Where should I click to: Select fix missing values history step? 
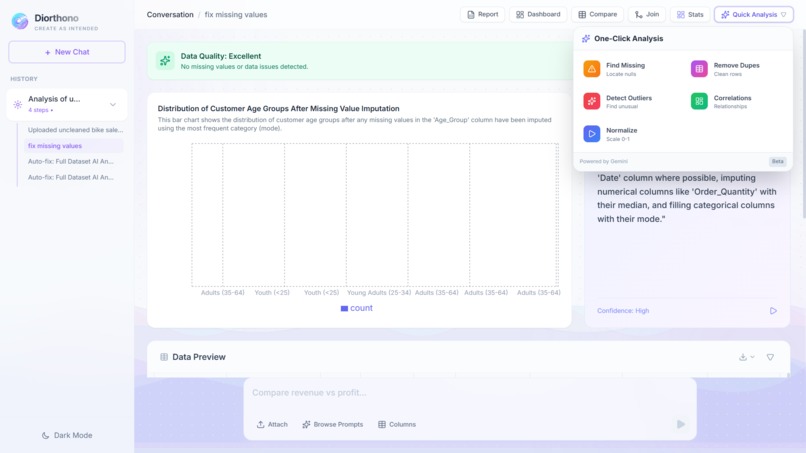(x=73, y=146)
